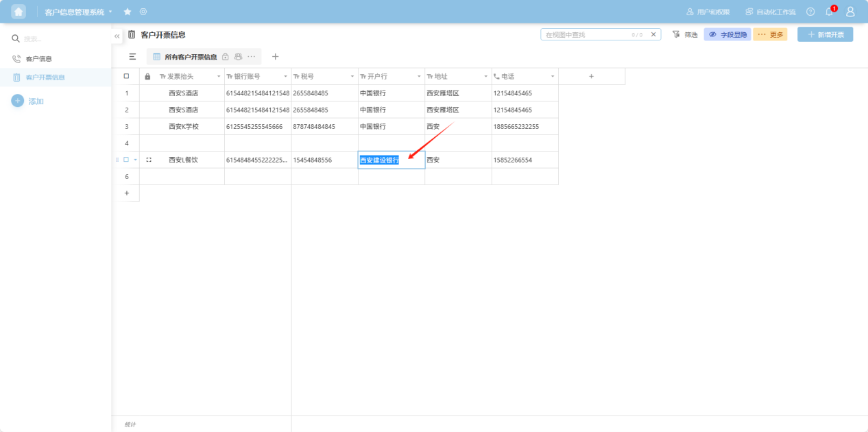Open the 筛选 filter button
Image resolution: width=868 pixels, height=432 pixels.
coord(685,34)
